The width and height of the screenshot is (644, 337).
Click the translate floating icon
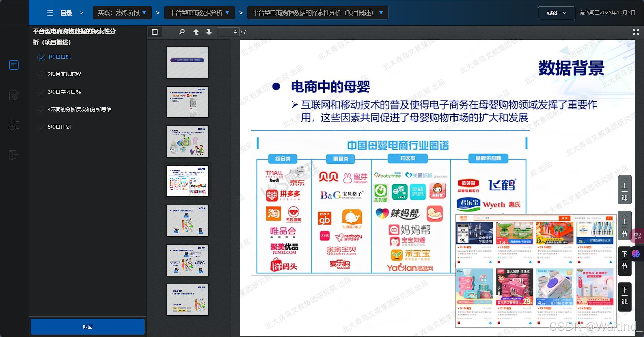tap(637, 236)
